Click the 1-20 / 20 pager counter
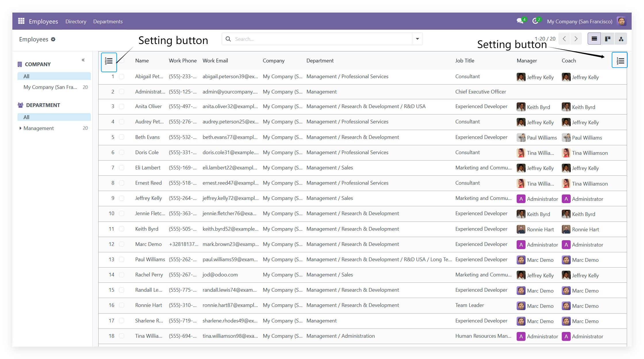 click(545, 39)
